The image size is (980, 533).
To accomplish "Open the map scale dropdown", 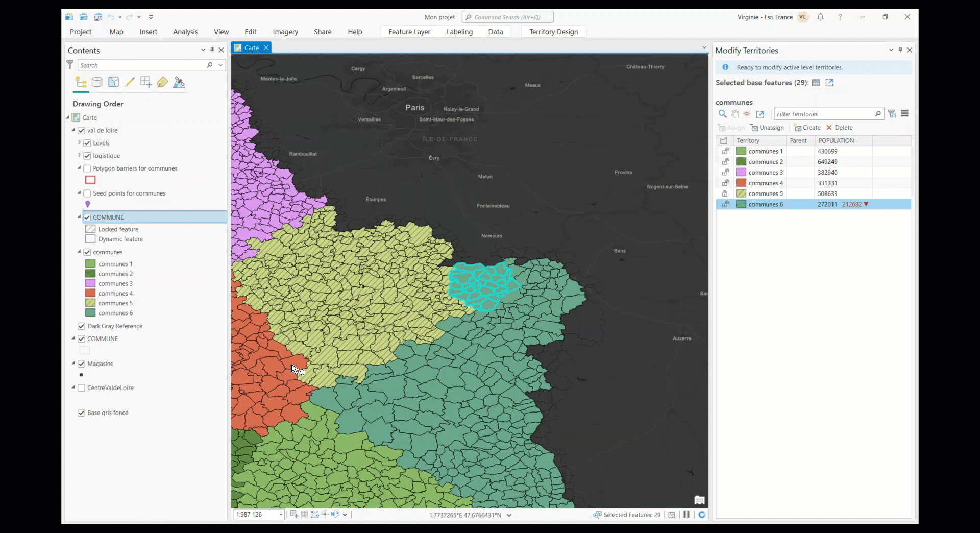I will (281, 515).
